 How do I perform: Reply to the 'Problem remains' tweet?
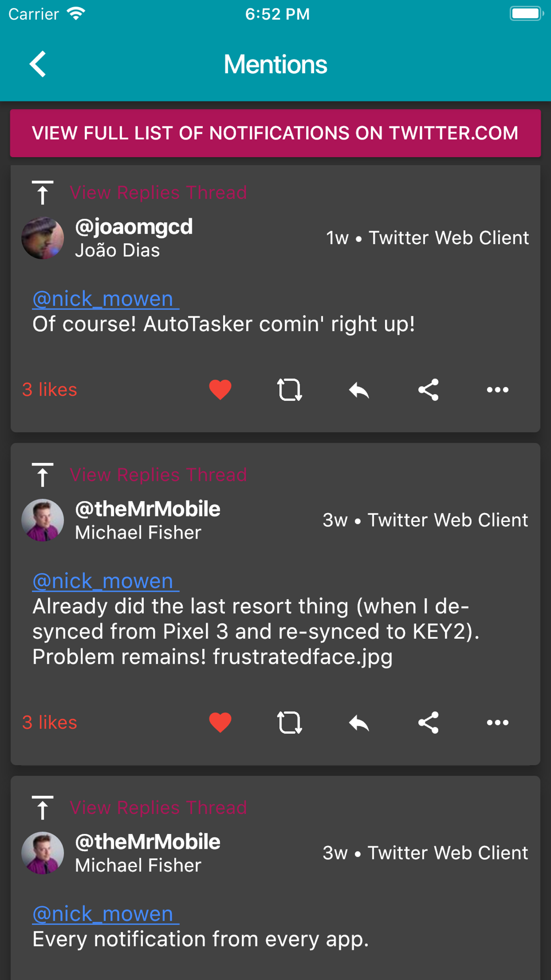(x=359, y=723)
